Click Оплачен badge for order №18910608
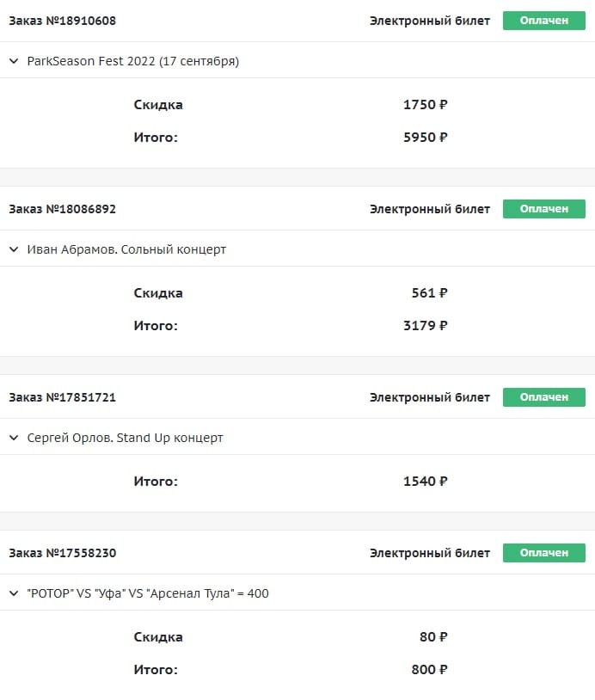This screenshot has width=595, height=700. click(x=543, y=21)
